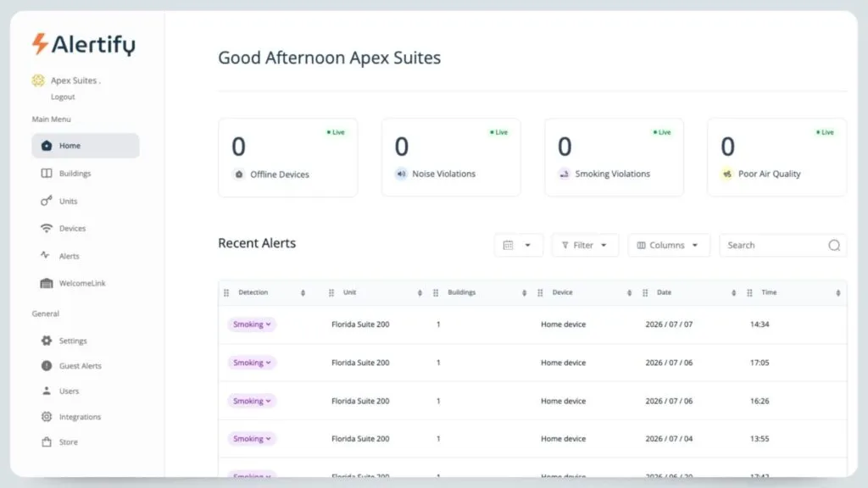
Task: Click the date 2026 / 07 / 07
Action: click(x=669, y=324)
